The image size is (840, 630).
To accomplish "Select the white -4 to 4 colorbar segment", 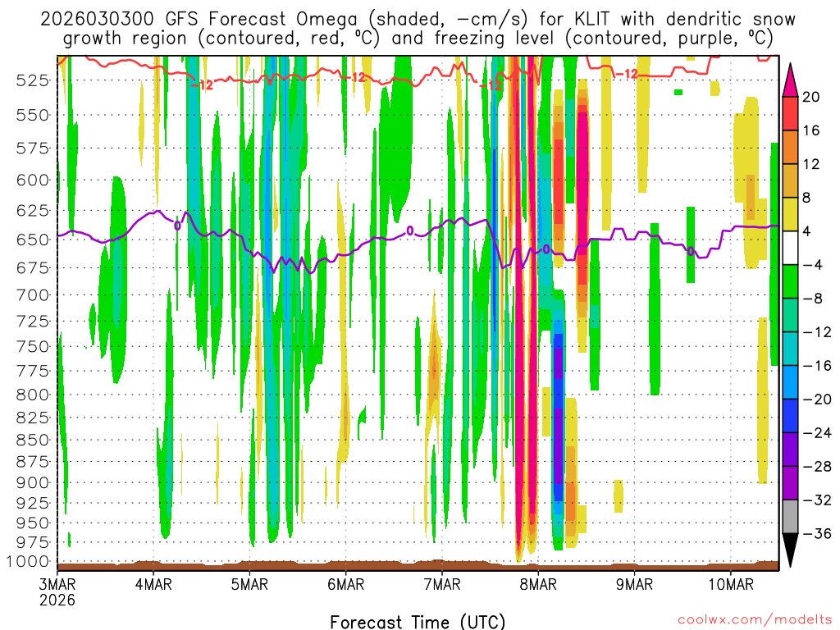I will 791,248.
